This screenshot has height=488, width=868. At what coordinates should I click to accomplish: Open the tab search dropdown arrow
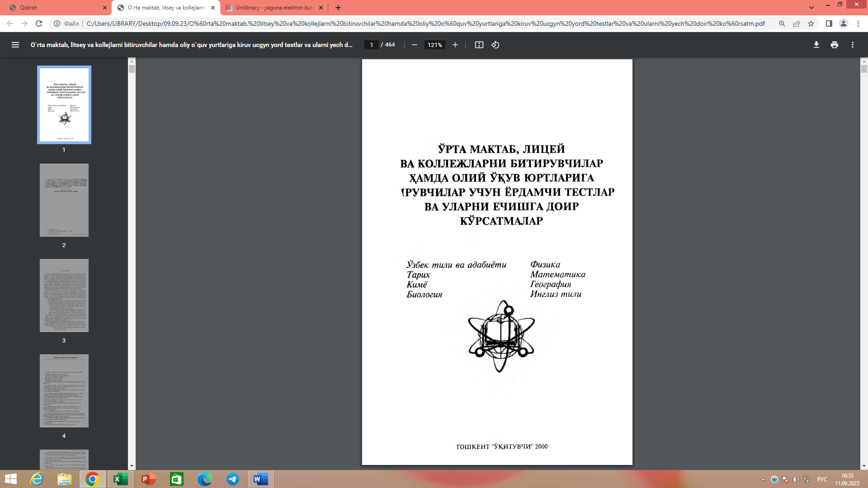pyautogui.click(x=811, y=8)
